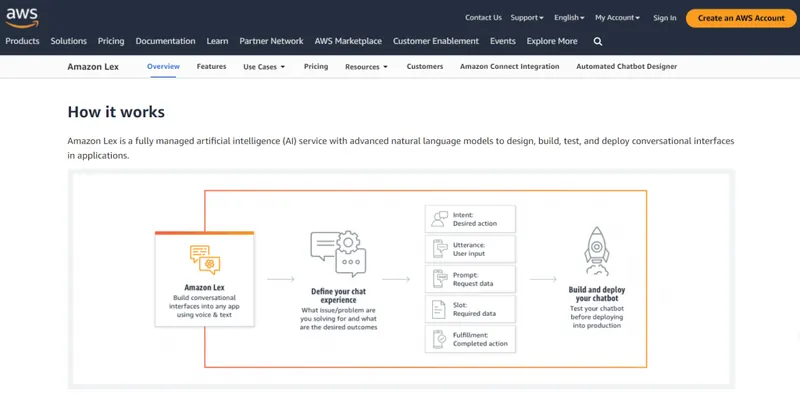Open the Products menu

[22, 41]
